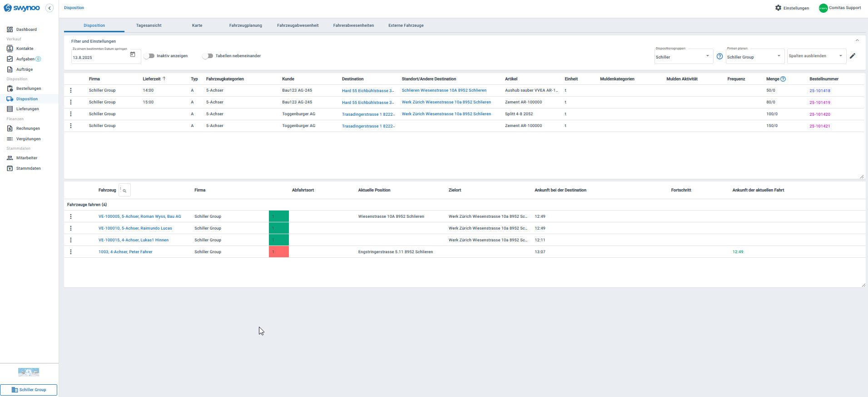Click the Schiller Group button at bottom left
Screen dimensions: 868x397
click(x=29, y=390)
